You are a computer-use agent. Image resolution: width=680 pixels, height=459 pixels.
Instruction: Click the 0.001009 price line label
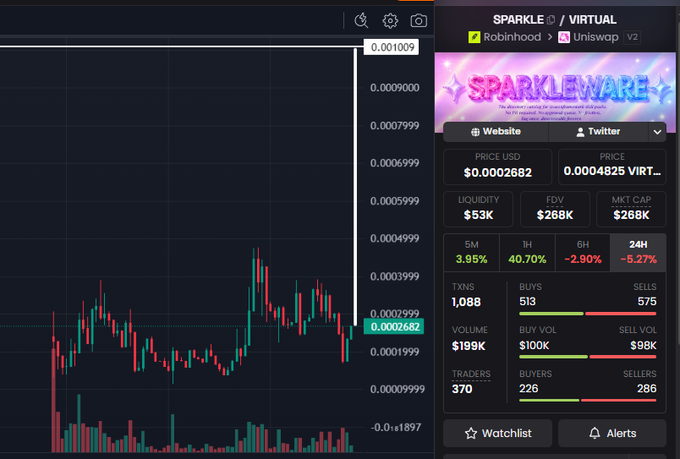pyautogui.click(x=392, y=47)
